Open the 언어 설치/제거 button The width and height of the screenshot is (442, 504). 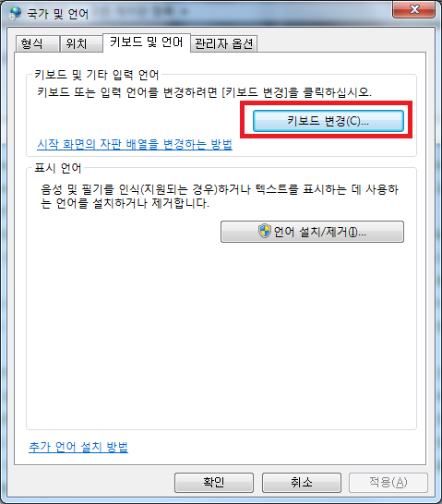coord(312,232)
